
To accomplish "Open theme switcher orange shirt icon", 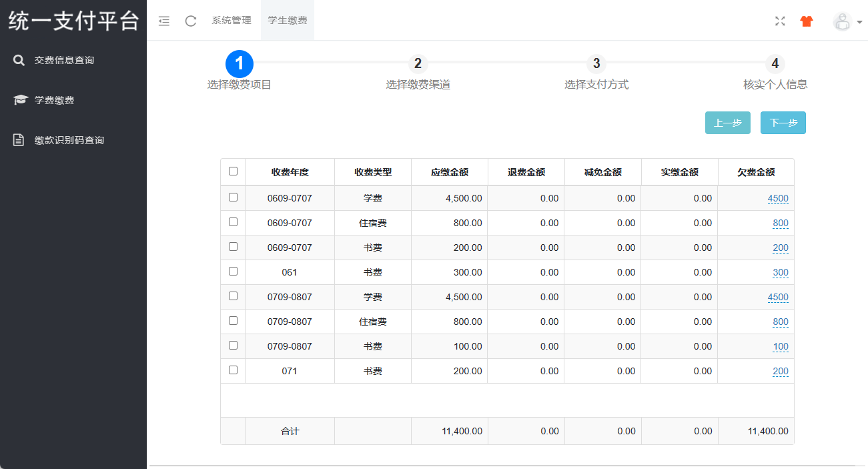I will (807, 21).
